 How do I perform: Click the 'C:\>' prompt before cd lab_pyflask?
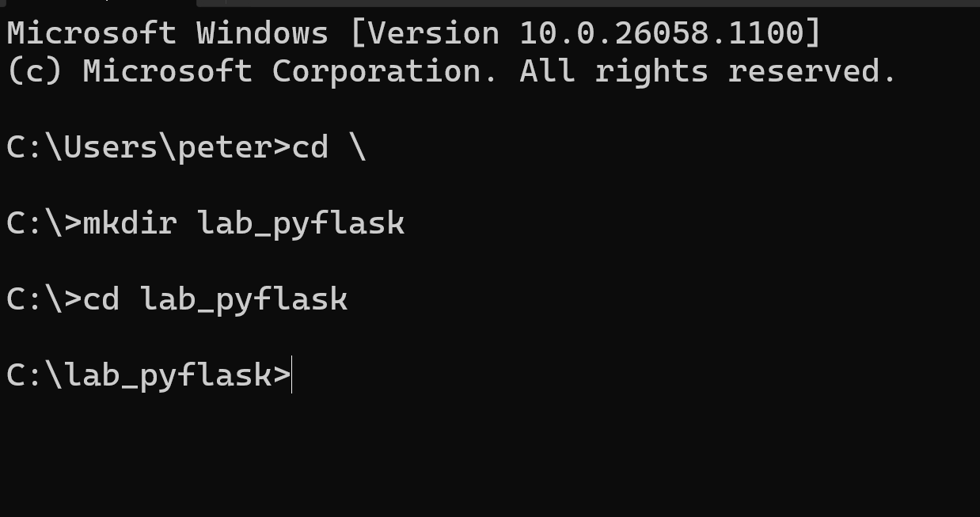[44, 299]
